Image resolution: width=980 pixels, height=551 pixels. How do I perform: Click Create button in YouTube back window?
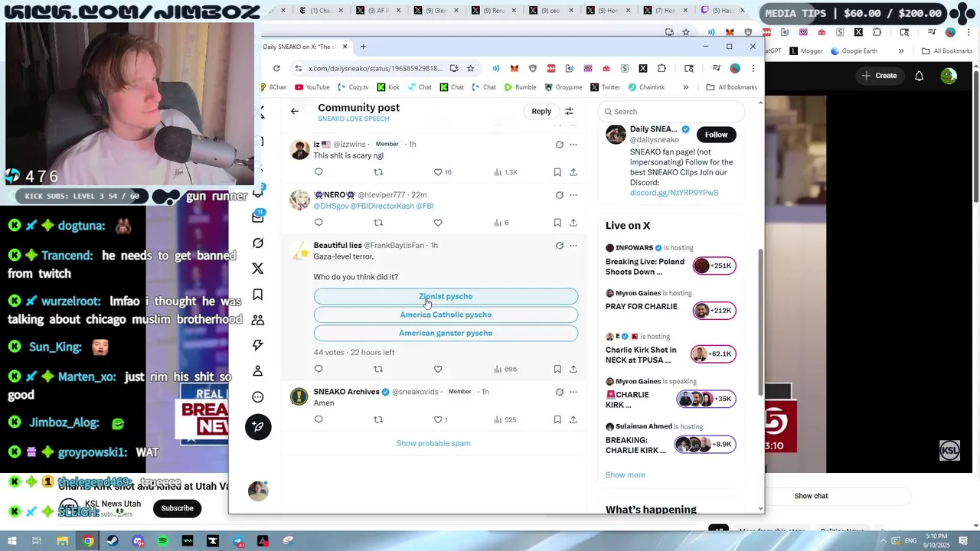click(x=879, y=76)
